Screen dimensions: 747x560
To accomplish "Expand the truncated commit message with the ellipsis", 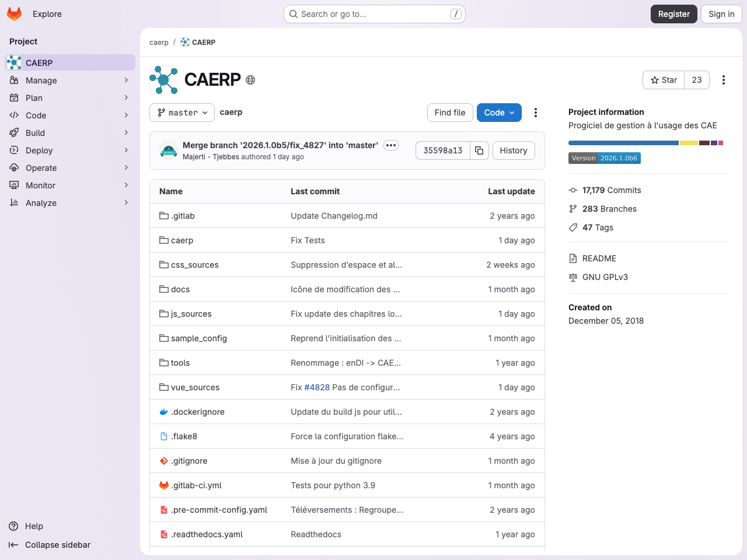I will pos(390,145).
